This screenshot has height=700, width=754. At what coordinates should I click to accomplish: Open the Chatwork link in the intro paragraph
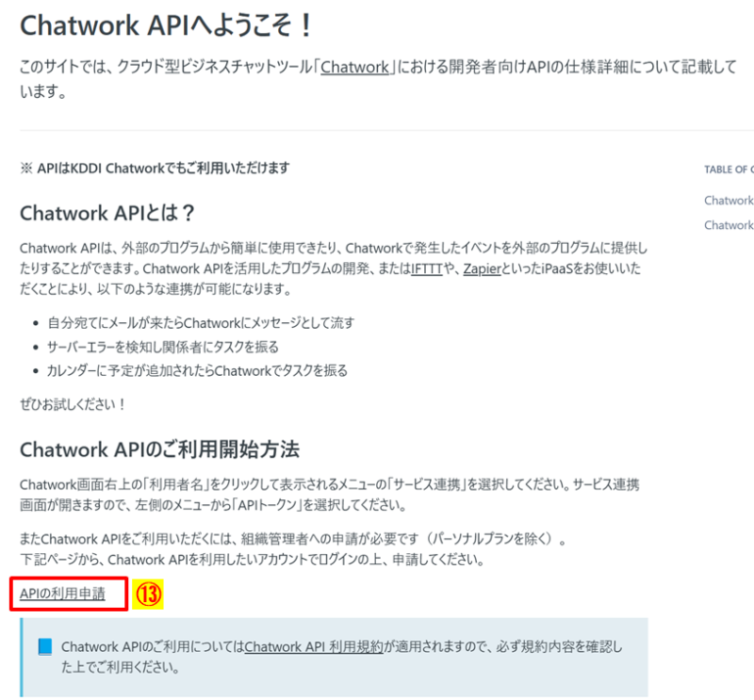click(x=355, y=67)
